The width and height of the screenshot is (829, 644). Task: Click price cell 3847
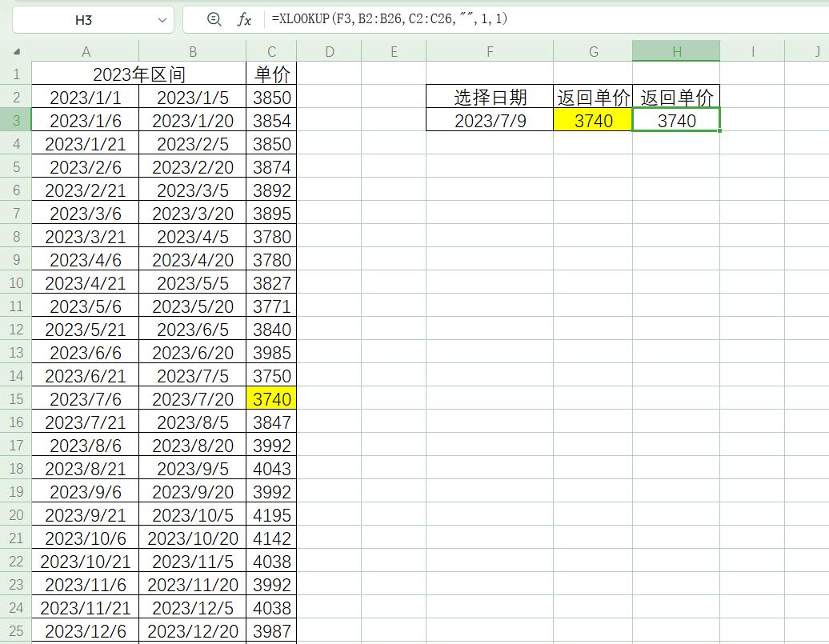[x=272, y=422]
